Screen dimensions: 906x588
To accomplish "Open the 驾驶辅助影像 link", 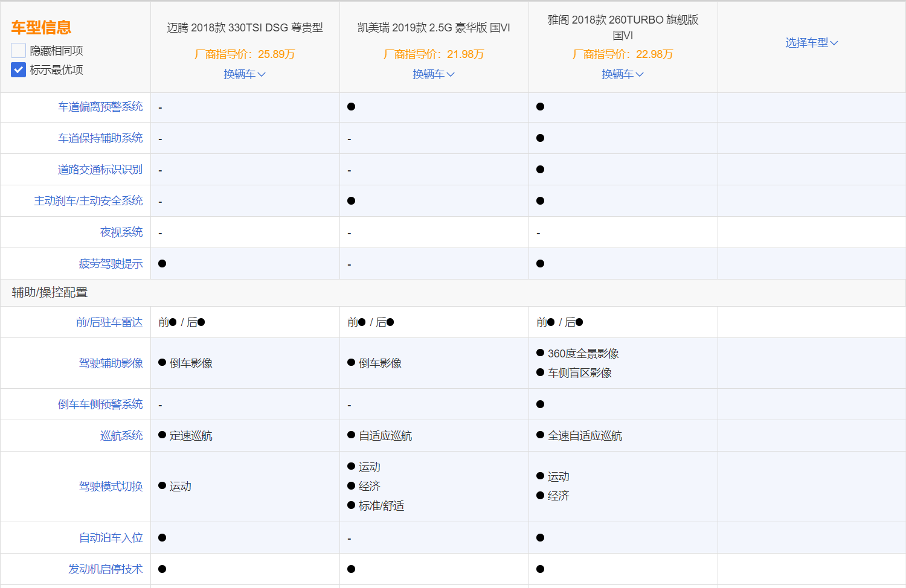I will (x=111, y=363).
